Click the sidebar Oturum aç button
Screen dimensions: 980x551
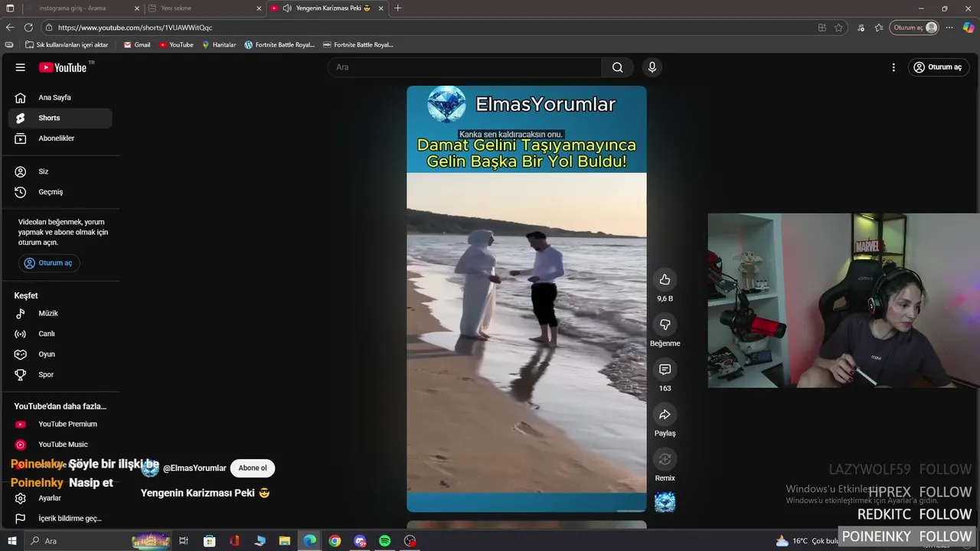[x=49, y=262]
